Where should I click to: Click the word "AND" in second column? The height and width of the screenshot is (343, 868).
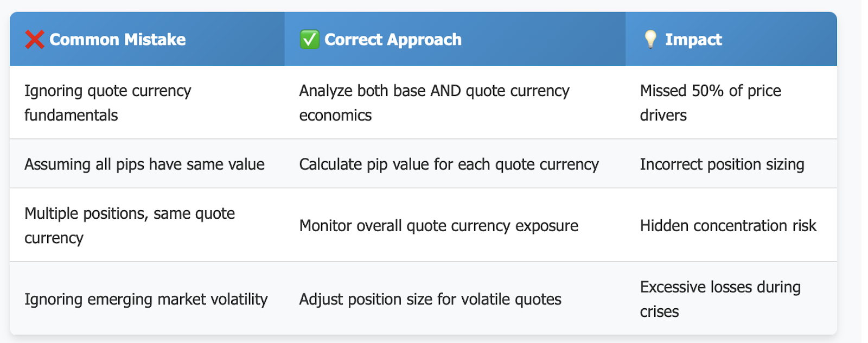point(445,91)
